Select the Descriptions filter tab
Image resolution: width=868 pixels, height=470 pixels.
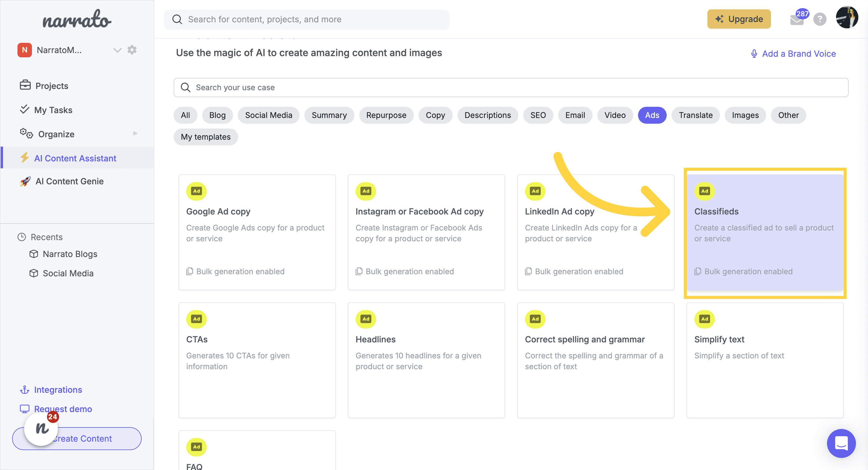pyautogui.click(x=488, y=115)
